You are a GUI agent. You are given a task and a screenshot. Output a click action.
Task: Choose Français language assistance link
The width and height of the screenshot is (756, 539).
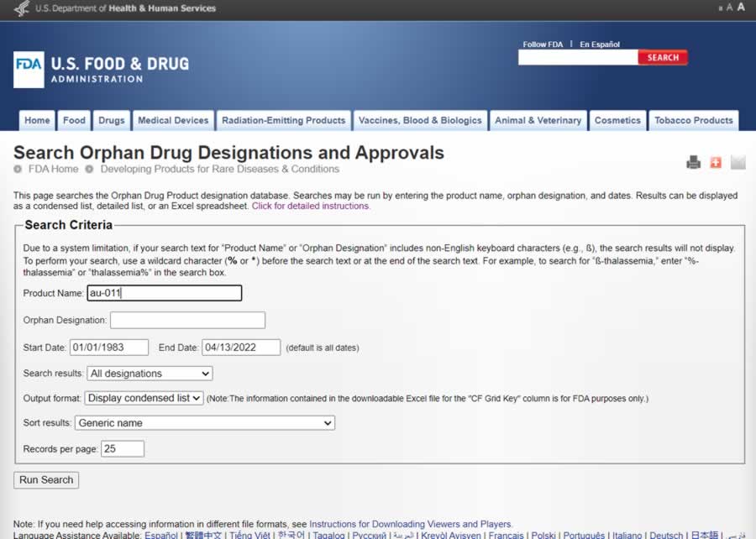point(506,535)
